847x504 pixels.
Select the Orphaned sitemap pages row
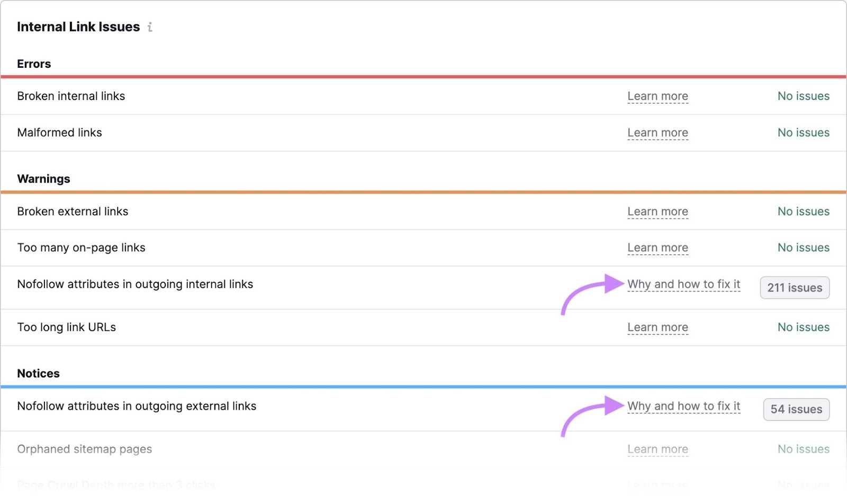(84, 448)
